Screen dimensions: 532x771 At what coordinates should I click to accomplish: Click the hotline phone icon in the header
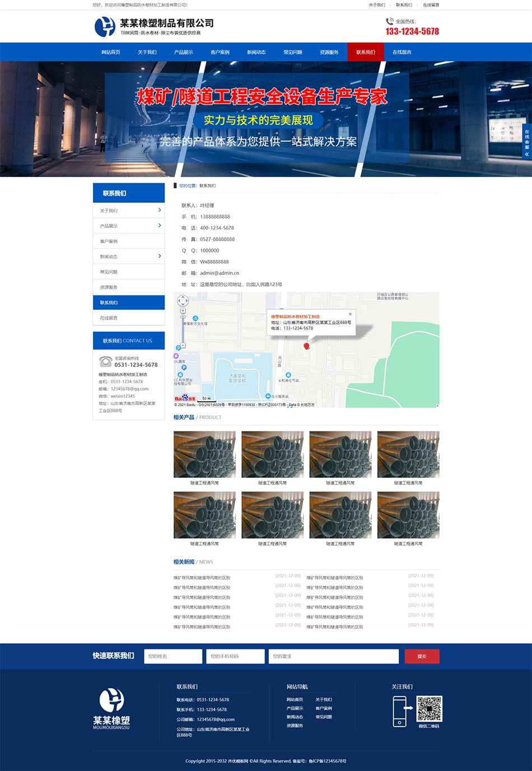390,21
